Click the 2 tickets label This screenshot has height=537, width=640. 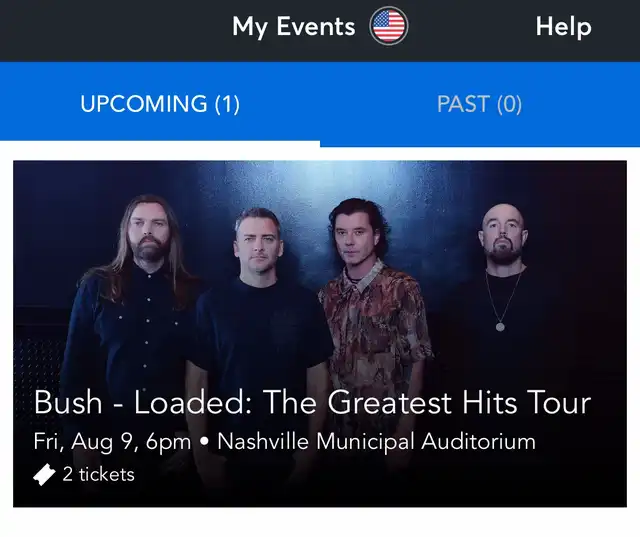coord(98,475)
